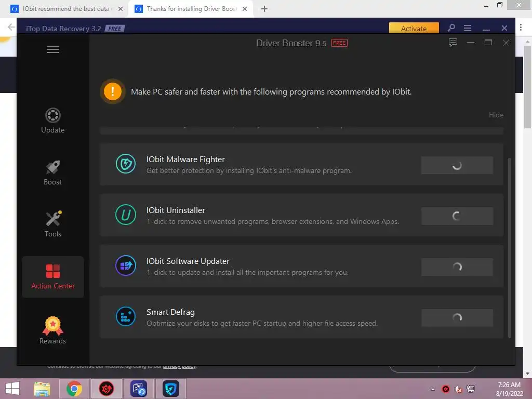Click the IObit Uninstaller title

[176, 210]
